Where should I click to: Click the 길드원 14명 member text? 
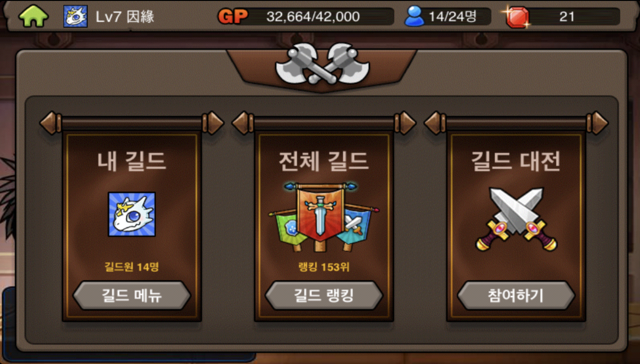coord(132,267)
